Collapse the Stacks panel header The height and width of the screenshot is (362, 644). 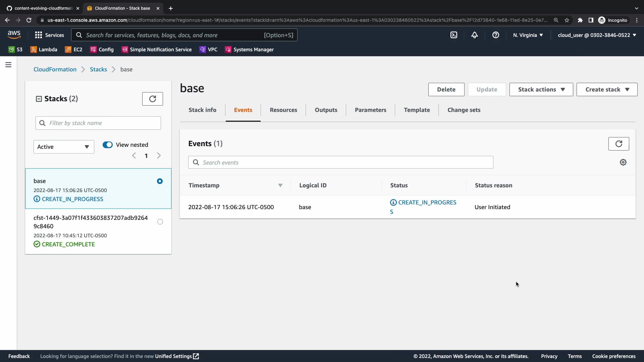click(x=39, y=99)
